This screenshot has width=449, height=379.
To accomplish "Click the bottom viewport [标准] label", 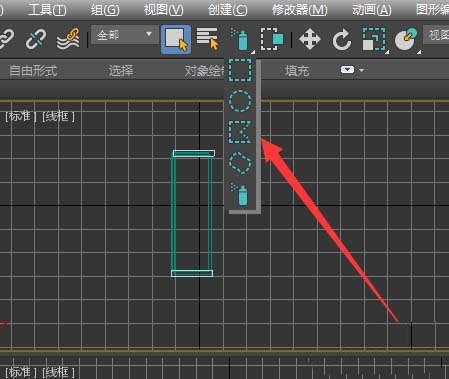I will (x=20, y=372).
